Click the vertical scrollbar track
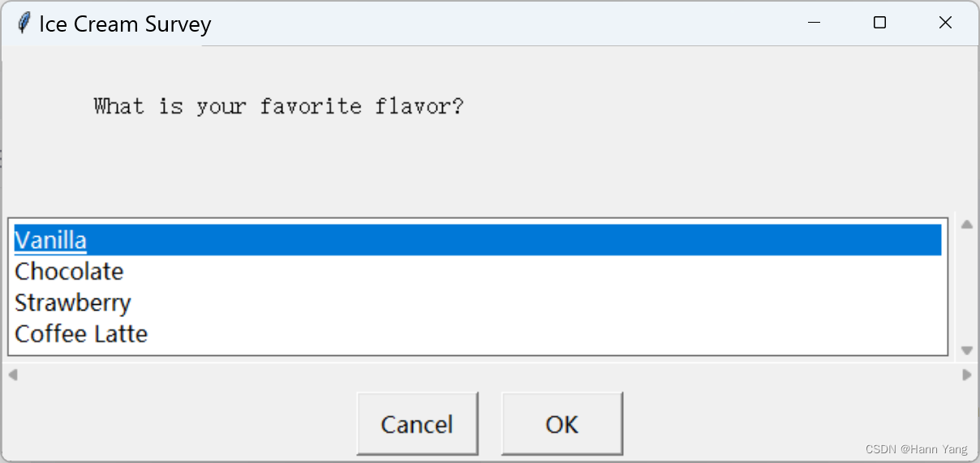Screen dimensions: 980x463 click(x=966, y=288)
